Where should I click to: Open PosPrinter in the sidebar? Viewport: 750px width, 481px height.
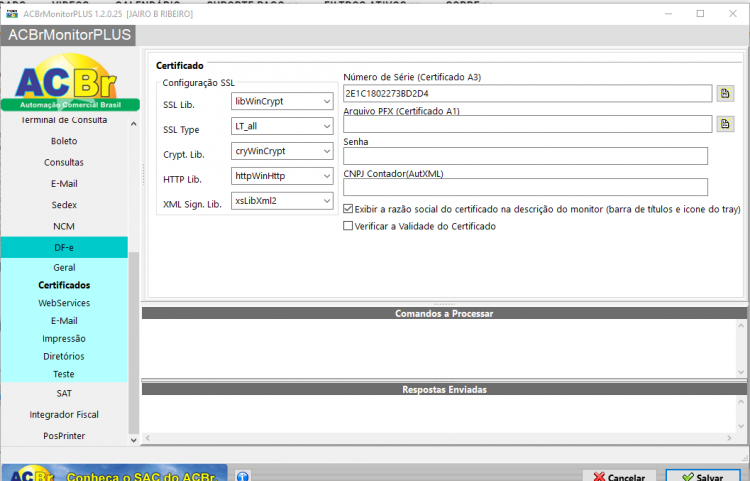64,436
